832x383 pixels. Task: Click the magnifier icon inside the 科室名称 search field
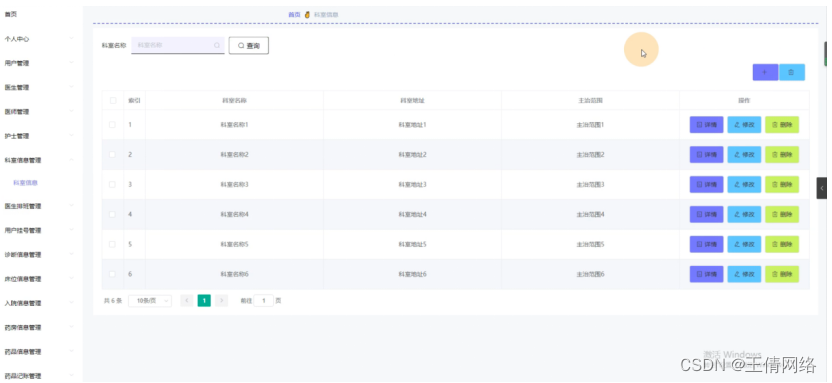coord(216,46)
